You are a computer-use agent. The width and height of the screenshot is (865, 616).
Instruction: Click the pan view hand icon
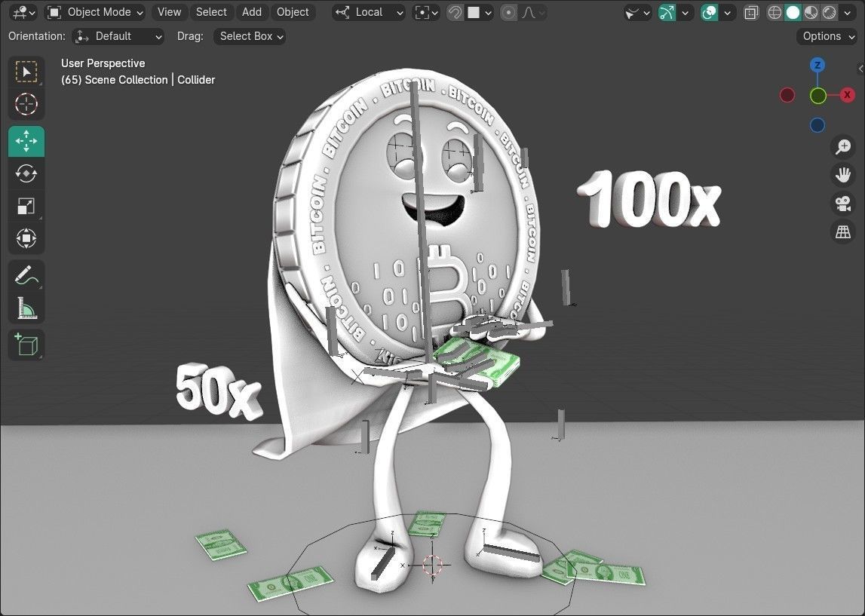coord(843,176)
